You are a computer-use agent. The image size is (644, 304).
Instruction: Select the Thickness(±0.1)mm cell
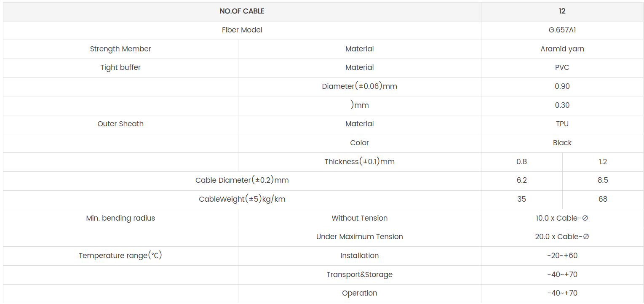(359, 162)
